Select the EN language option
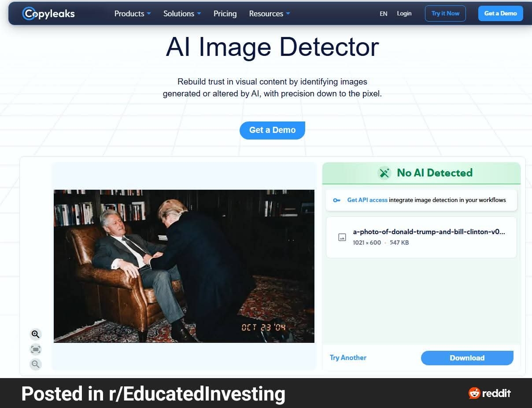Screen dimensions: 532x408 pos(384,14)
